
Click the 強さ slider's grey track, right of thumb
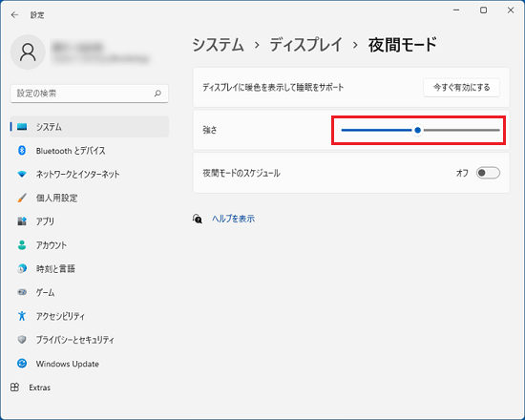[461, 130]
